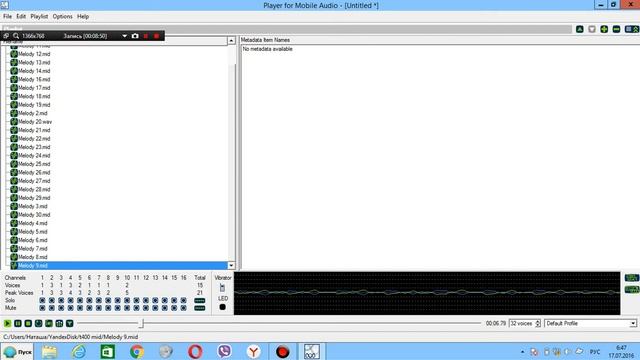
Task: Click the waveform oscilloscope display
Action: (x=427, y=293)
